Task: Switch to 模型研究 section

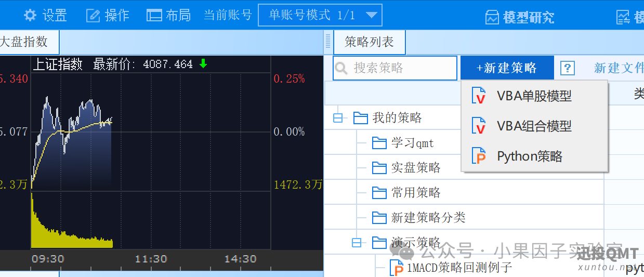Action: pos(520,17)
